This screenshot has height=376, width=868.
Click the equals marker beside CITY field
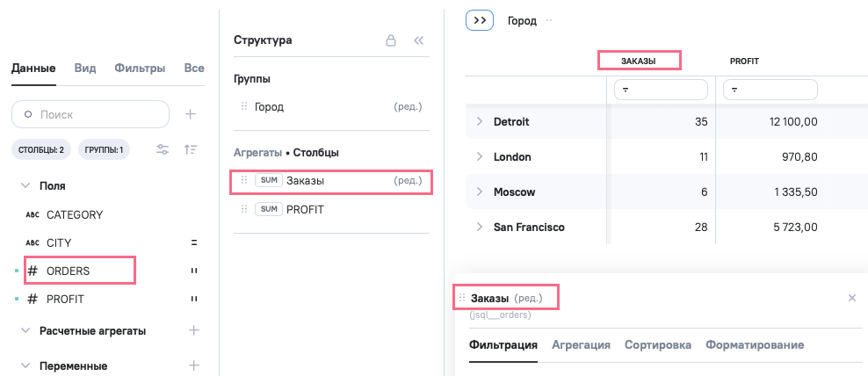(x=194, y=242)
